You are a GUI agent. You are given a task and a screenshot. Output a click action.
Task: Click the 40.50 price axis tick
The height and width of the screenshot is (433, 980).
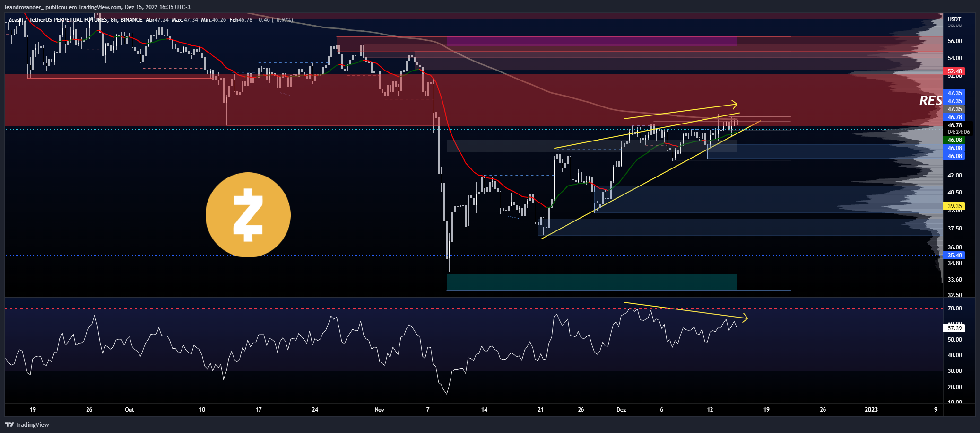[954, 193]
